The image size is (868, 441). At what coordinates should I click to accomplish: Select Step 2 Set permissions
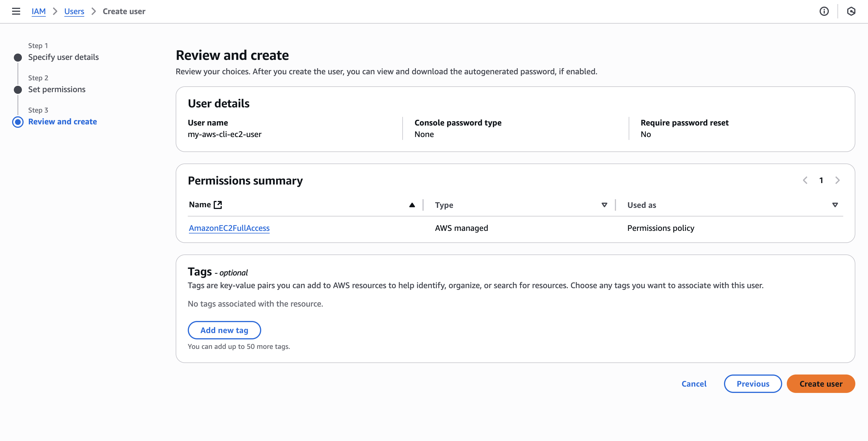coord(57,89)
